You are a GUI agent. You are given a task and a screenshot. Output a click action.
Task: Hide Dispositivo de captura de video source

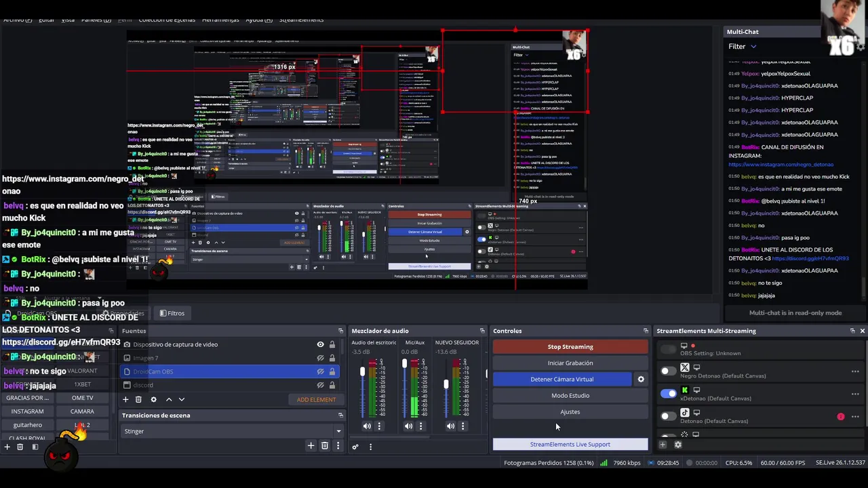pyautogui.click(x=320, y=344)
